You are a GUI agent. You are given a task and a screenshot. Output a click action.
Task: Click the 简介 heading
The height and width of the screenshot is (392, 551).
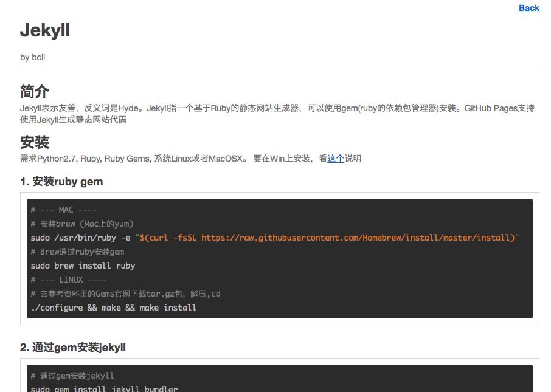(35, 92)
